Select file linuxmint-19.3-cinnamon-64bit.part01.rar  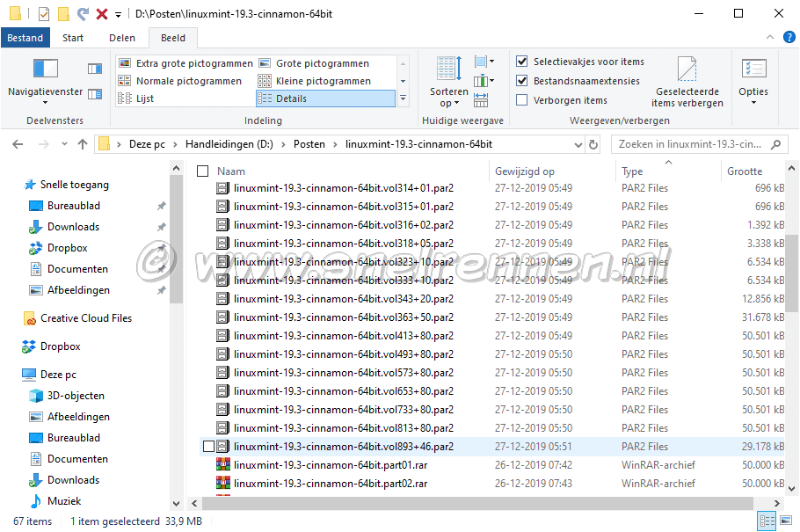click(331, 465)
